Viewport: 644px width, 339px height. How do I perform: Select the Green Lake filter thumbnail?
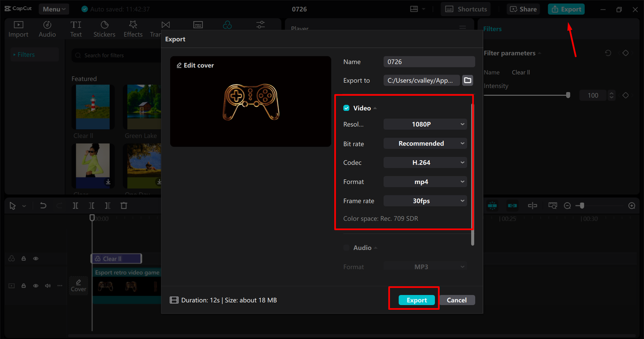pos(143,107)
